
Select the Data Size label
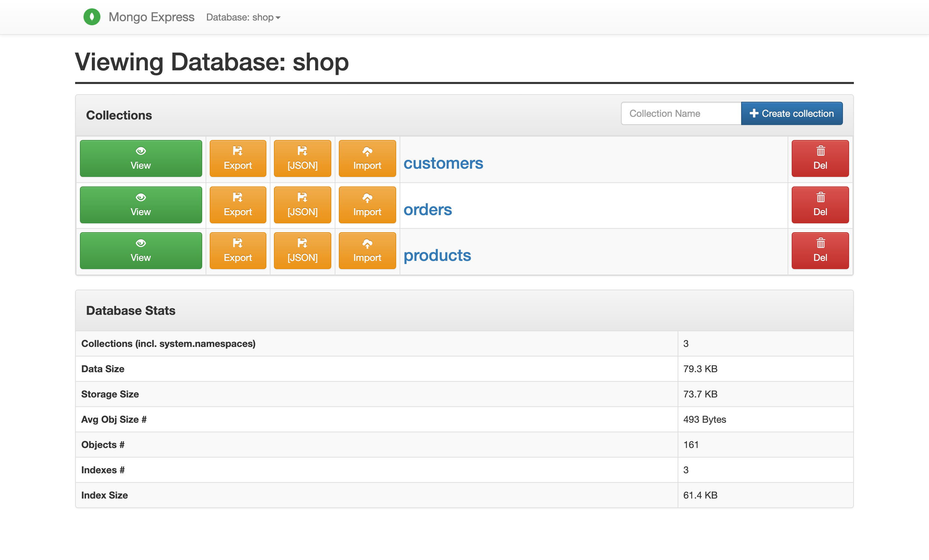(102, 369)
